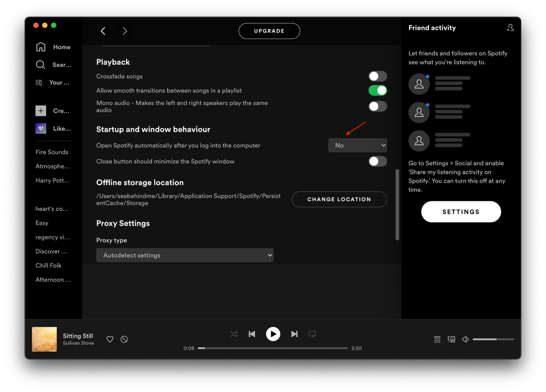546x392 pixels.
Task: Navigate back with left arrow
Action: pos(103,31)
